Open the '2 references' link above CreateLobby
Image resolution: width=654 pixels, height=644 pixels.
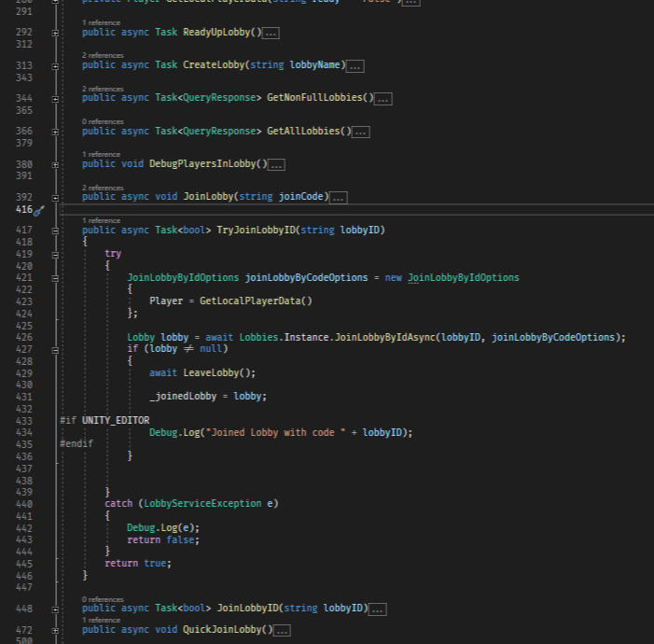click(103, 55)
